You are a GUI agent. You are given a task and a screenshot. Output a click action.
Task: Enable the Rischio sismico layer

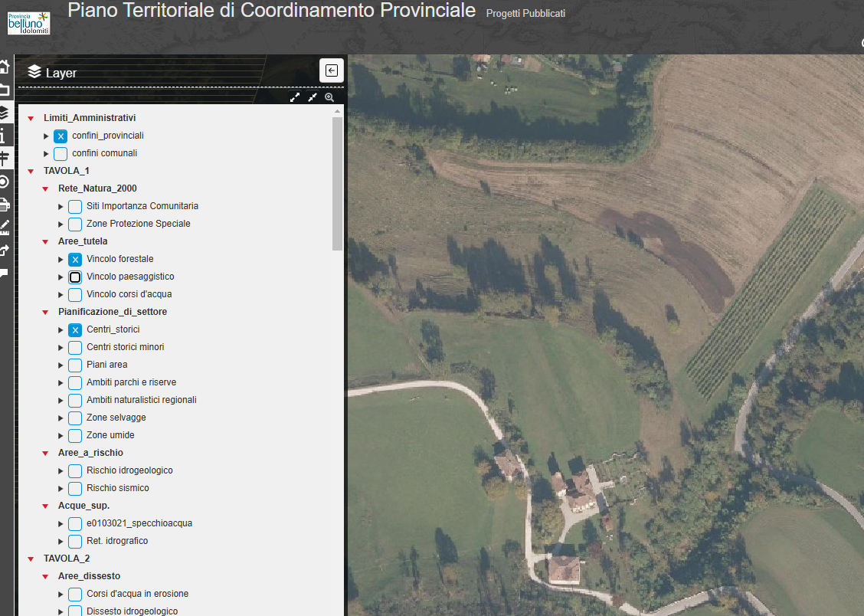click(75, 489)
